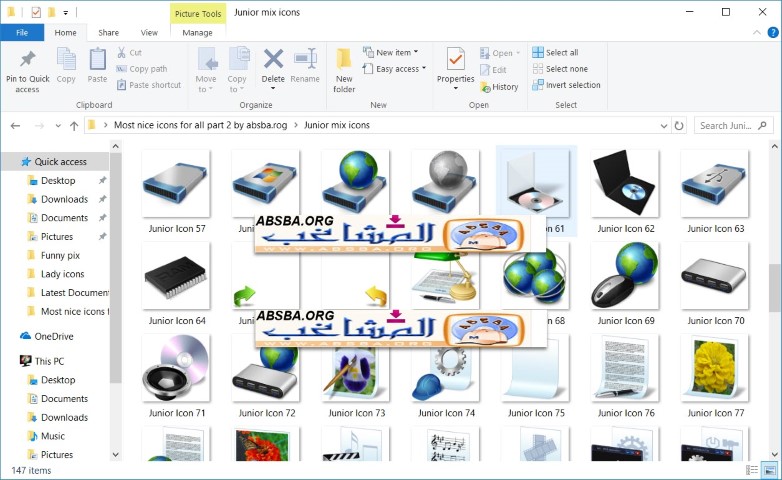Collapse the ribbon with the chevron
Viewport: 782px width, 480px height.
pos(757,32)
